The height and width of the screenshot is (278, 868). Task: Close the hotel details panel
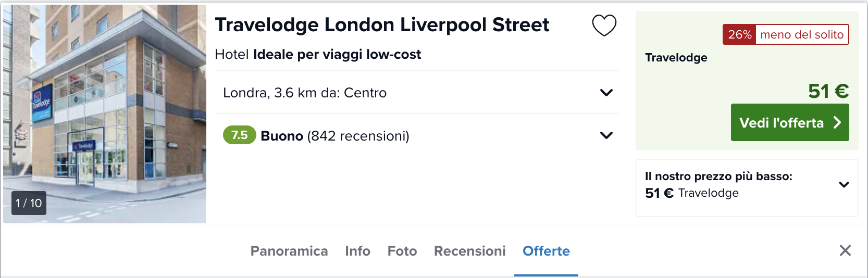point(845,250)
